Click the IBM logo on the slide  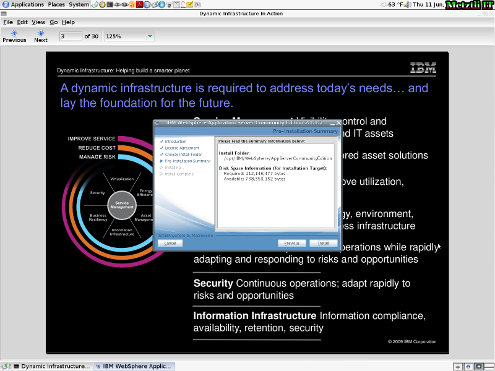pyautogui.click(x=423, y=68)
